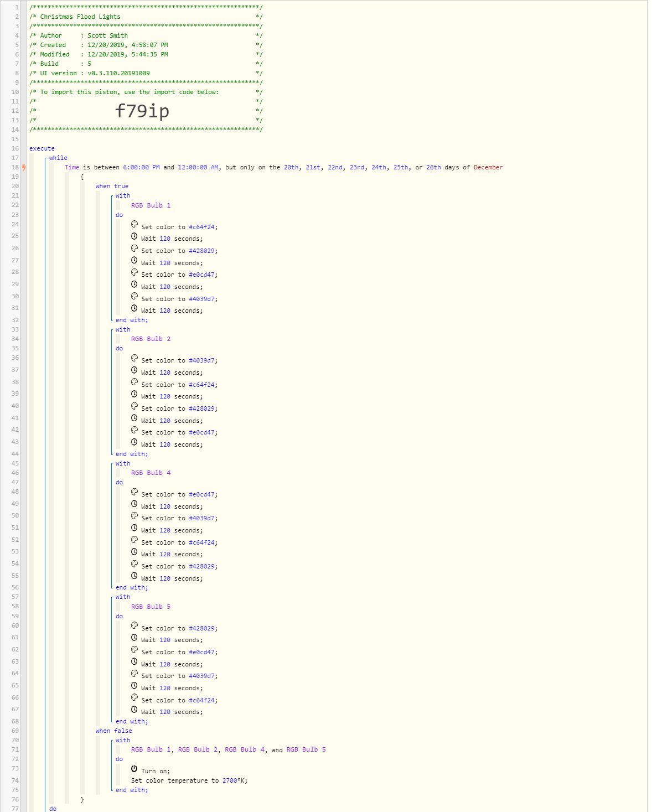
Task: Select RGB Bulb 1 device on line 22
Action: point(151,205)
